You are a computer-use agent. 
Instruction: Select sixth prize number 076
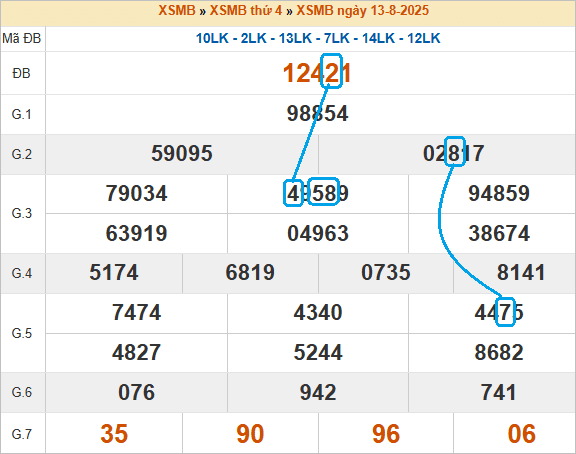click(136, 393)
